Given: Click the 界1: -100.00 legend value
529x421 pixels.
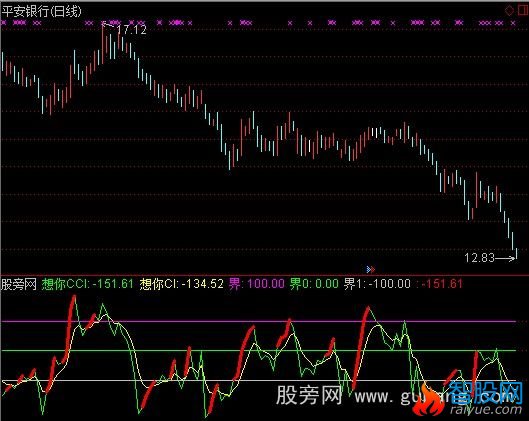Looking at the screenshot, I should coord(377,284).
